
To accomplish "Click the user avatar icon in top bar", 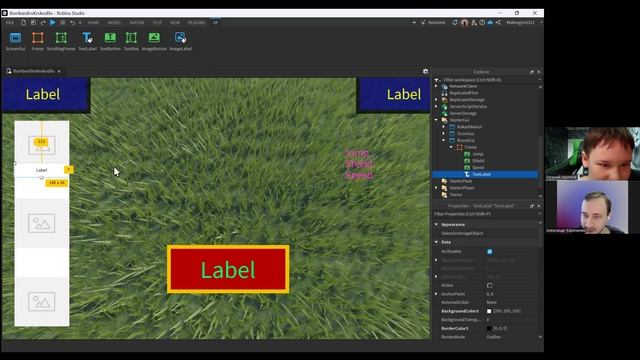I will pyautogui.click(x=464, y=22).
